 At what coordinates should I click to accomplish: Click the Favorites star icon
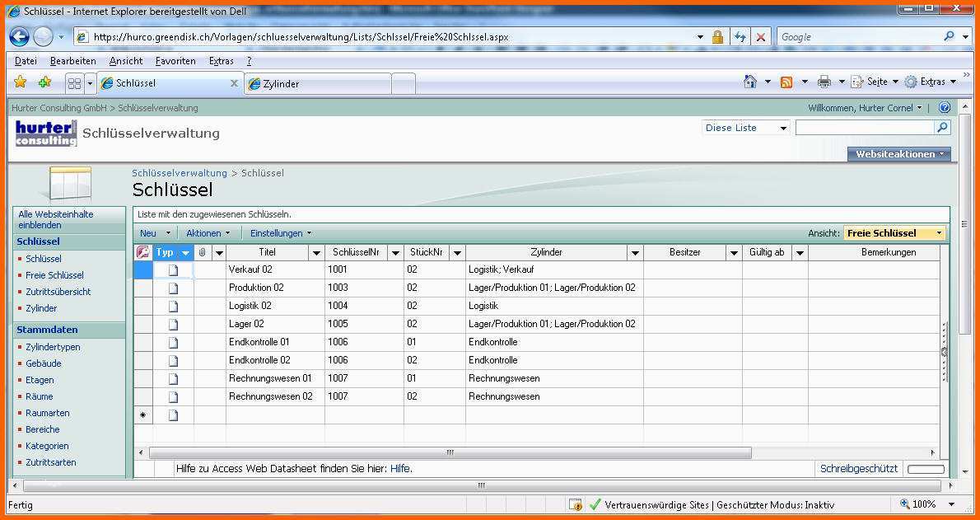click(21, 82)
